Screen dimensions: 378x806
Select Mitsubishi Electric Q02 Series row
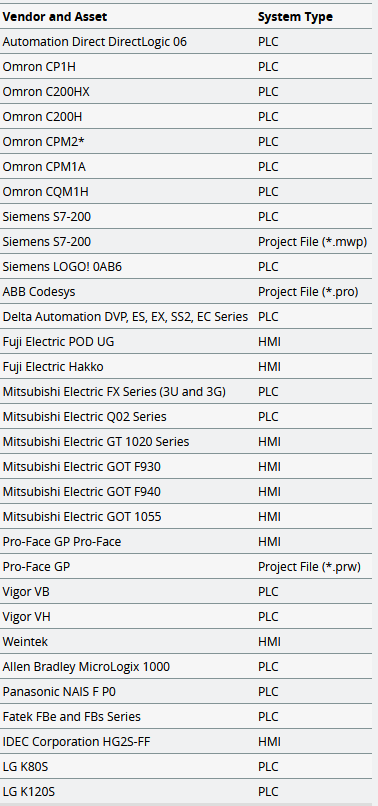coord(186,417)
